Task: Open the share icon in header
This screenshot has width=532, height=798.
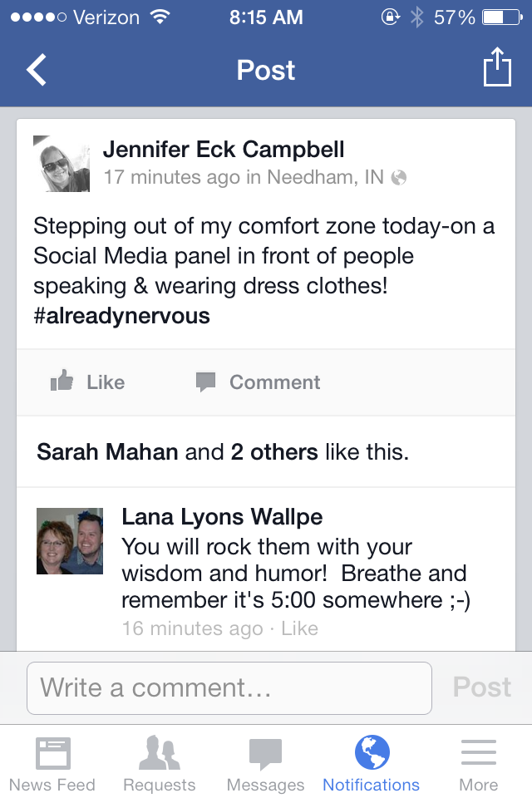Action: click(x=497, y=66)
